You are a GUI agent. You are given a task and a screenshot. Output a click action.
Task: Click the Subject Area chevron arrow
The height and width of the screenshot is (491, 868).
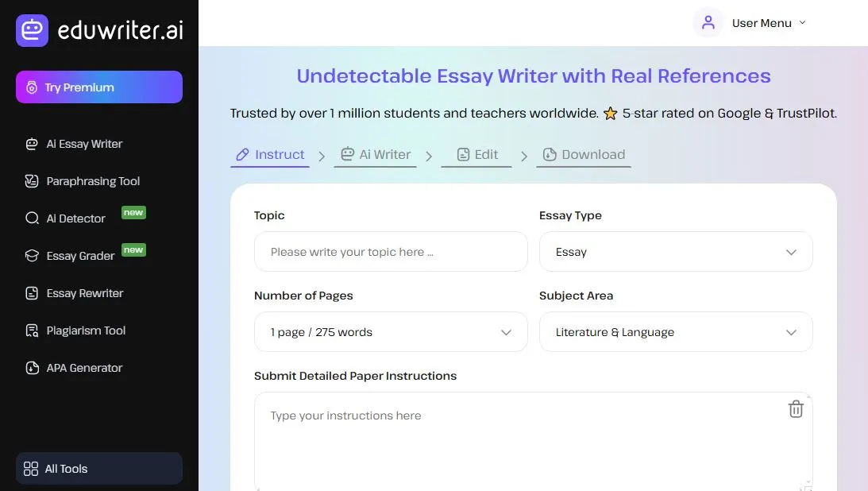(x=791, y=333)
